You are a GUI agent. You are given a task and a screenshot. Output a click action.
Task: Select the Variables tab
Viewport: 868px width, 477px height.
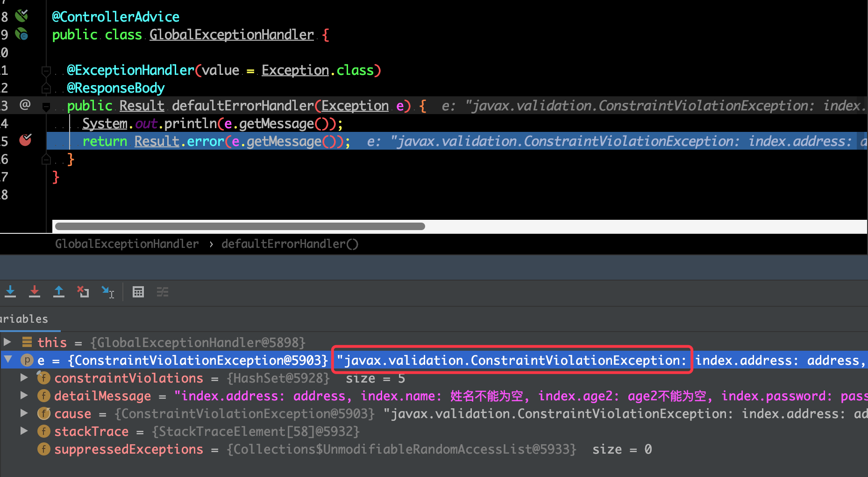[x=24, y=319]
